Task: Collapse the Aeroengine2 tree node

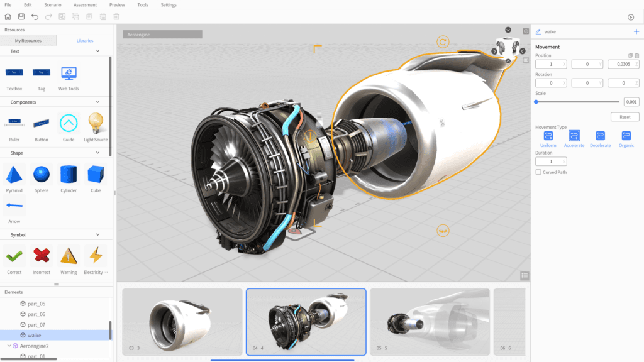Action: tap(9, 346)
